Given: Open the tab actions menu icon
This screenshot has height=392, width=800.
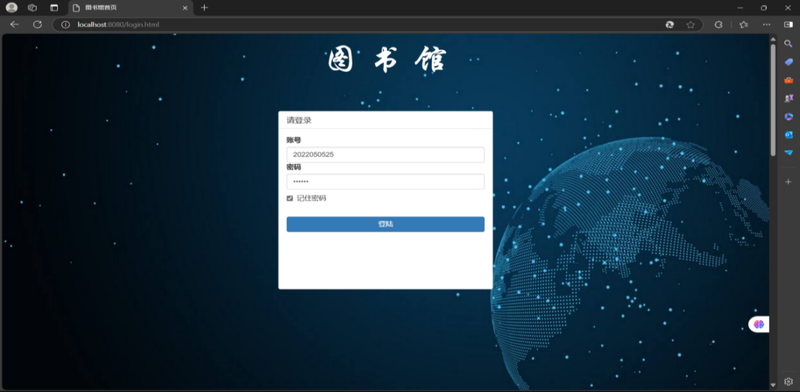Looking at the screenshot, I should 54,8.
